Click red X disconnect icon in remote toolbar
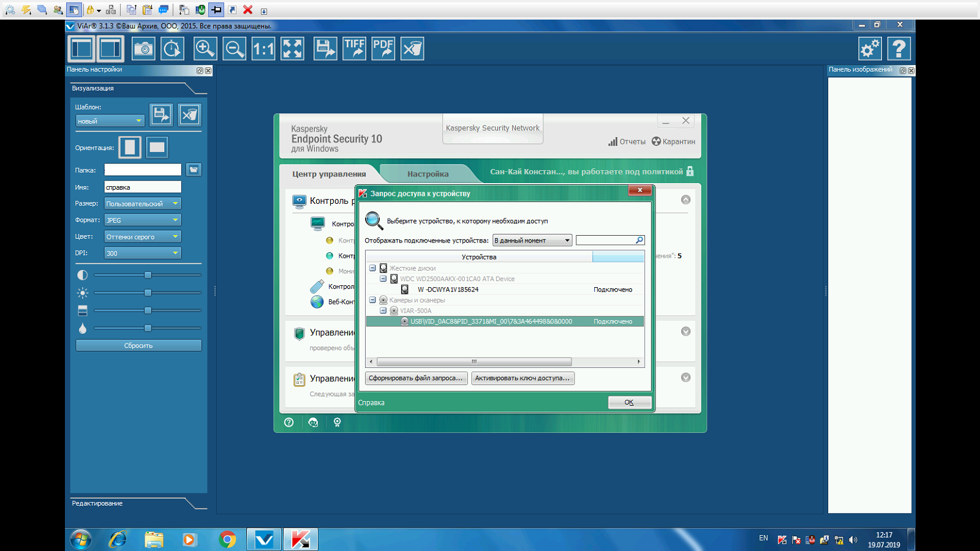The height and width of the screenshot is (551, 980). (248, 10)
